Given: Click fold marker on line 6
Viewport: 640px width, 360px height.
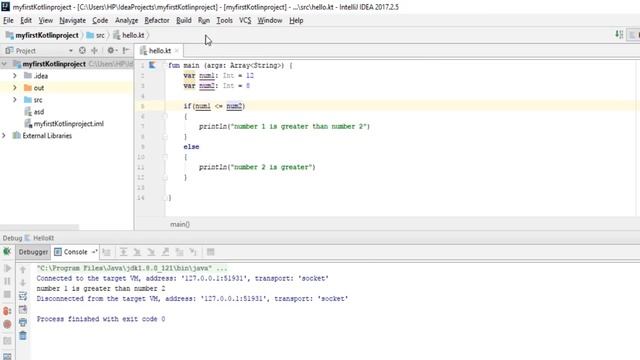Looking at the screenshot, I should coord(165,116).
